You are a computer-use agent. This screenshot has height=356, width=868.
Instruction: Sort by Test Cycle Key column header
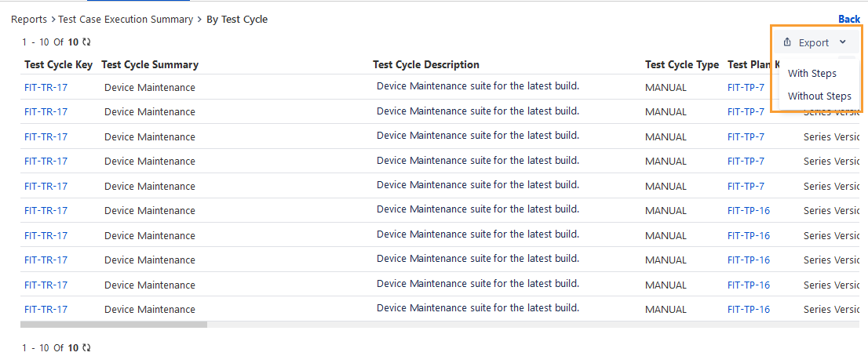pos(59,64)
